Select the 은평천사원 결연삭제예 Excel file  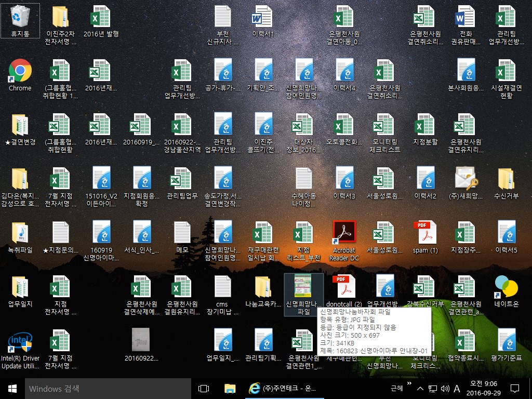[x=141, y=295]
